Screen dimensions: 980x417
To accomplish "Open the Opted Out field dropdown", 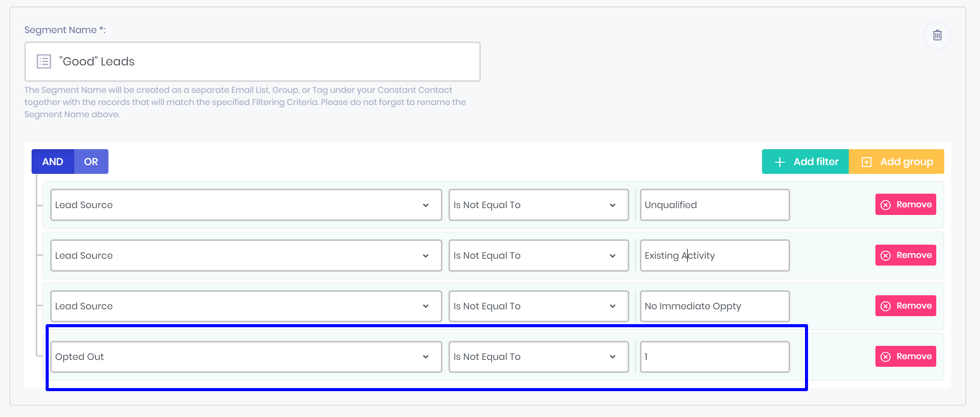I will (246, 357).
